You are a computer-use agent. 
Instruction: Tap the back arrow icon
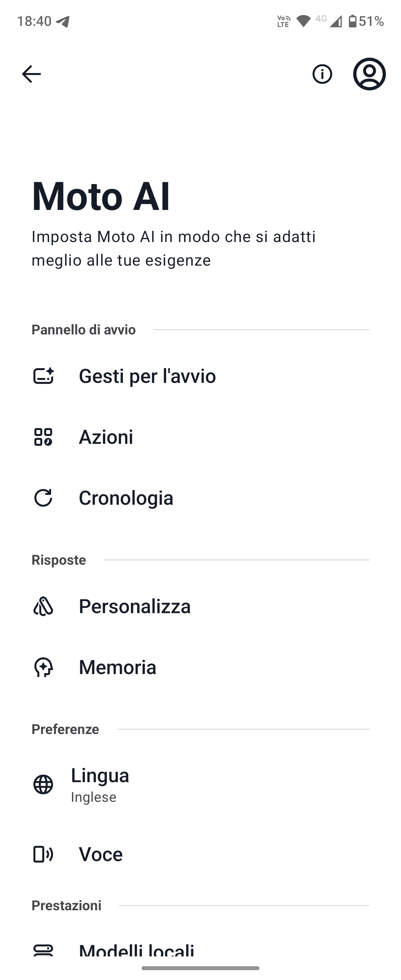[x=31, y=74]
